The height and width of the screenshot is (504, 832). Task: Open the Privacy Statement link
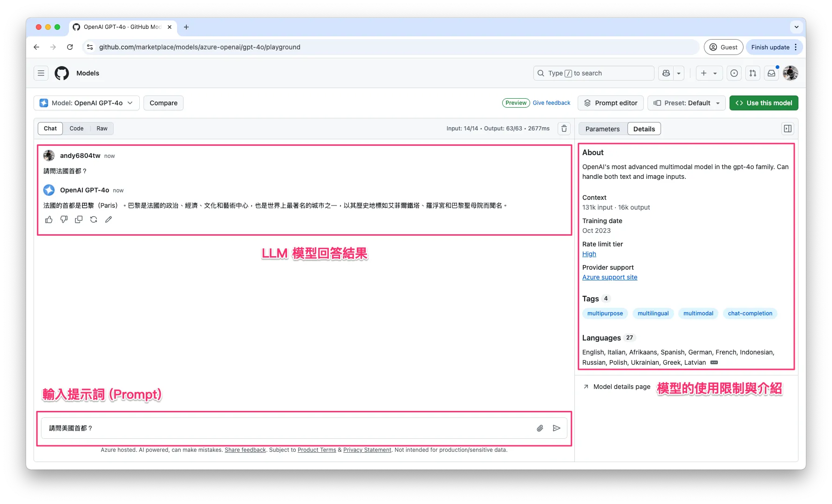[367, 450]
